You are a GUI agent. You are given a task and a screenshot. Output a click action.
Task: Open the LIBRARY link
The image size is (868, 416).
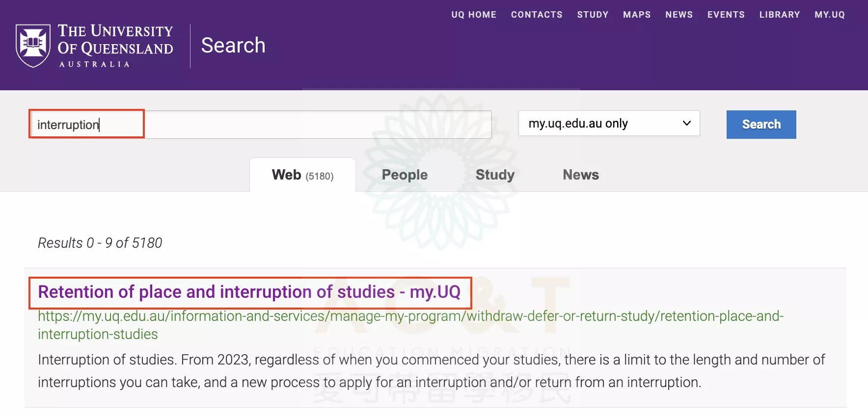[780, 15]
